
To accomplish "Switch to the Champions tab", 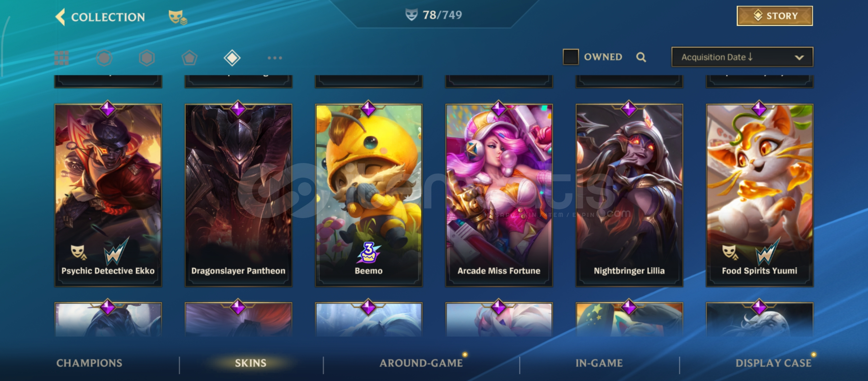I will click(x=89, y=363).
